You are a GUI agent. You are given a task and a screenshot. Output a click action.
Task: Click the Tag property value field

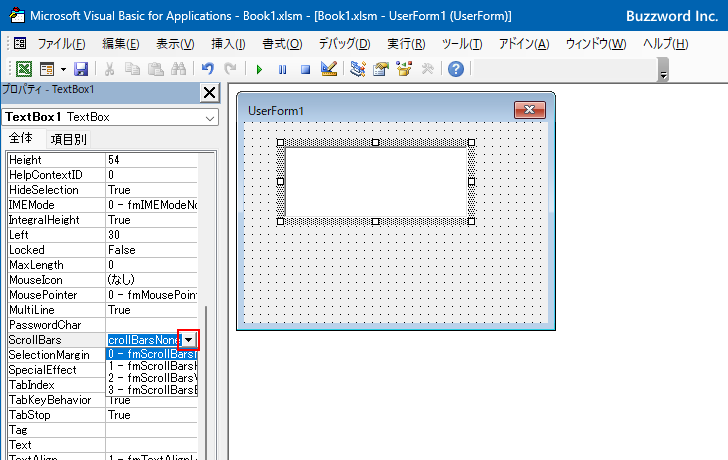click(x=152, y=430)
